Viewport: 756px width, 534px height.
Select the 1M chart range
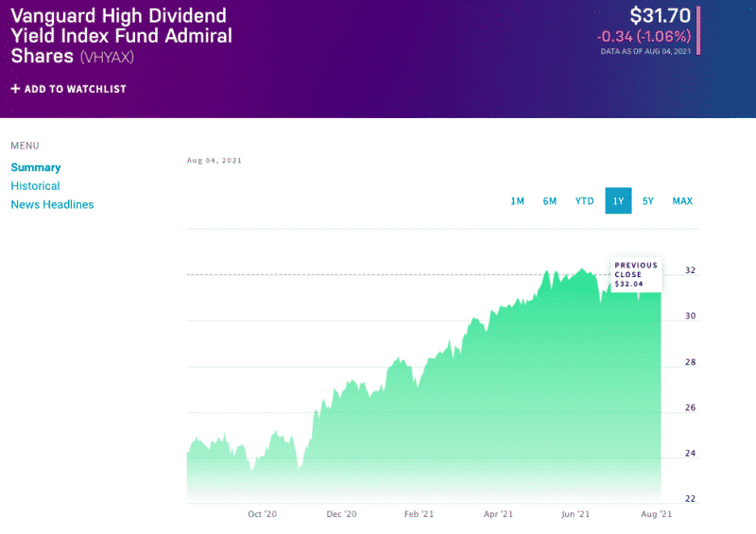point(517,201)
